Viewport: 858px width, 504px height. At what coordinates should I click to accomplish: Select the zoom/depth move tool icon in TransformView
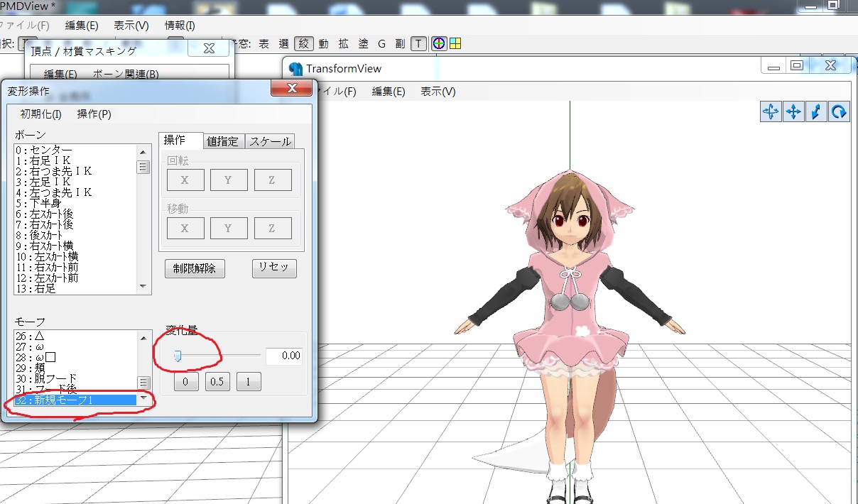click(816, 111)
